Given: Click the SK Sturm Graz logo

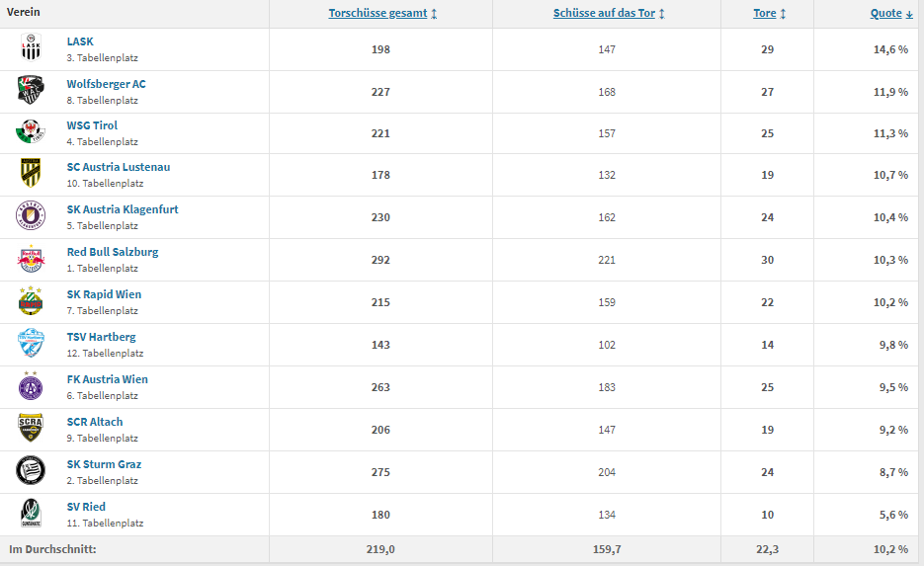Looking at the screenshot, I should pyautogui.click(x=31, y=470).
